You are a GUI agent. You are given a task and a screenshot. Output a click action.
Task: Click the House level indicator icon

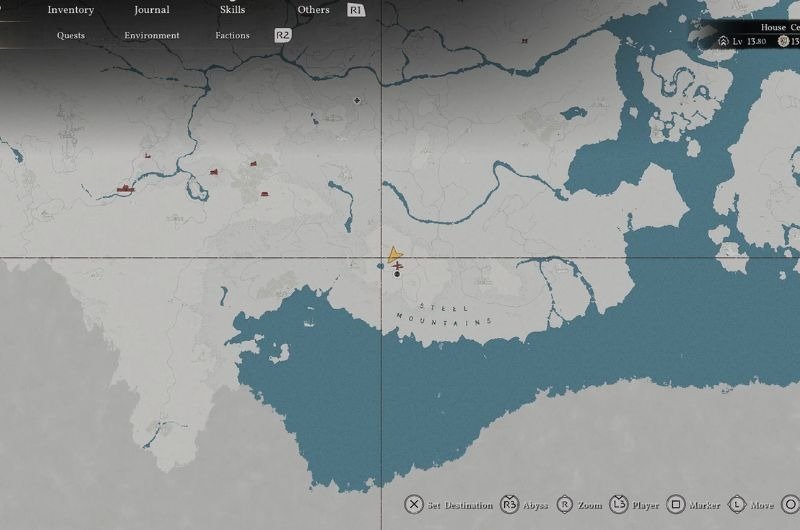click(x=723, y=42)
